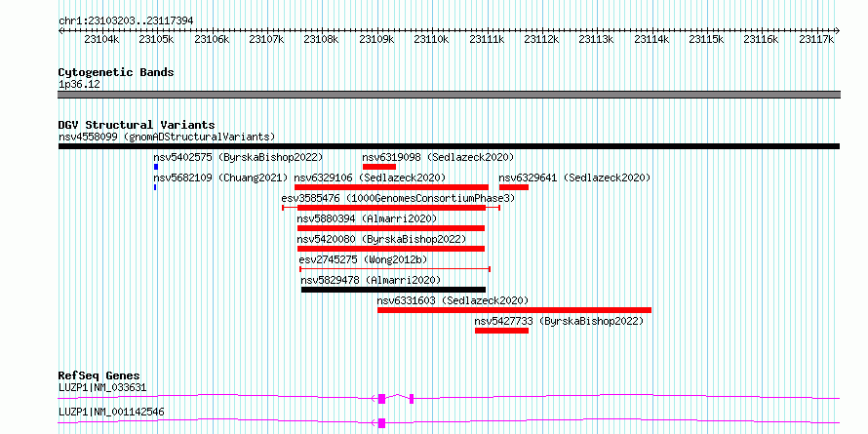Open the esv2745275 Wong2012b thin variant line
Viewport: 868px width, 434px height.
tap(395, 269)
